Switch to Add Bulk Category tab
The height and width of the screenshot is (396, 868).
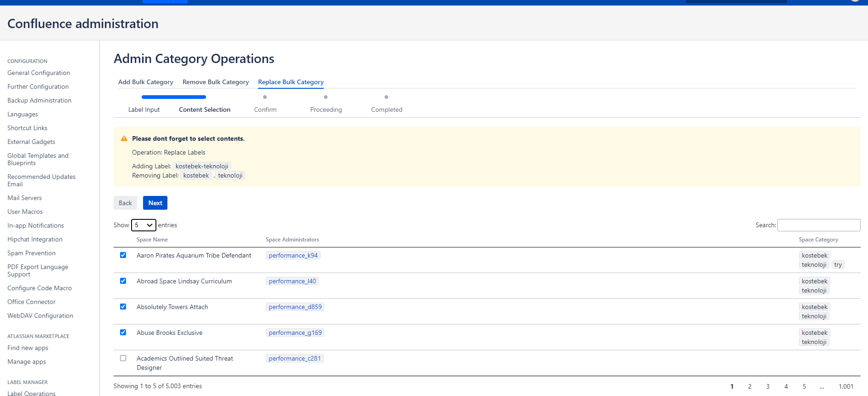[146, 82]
